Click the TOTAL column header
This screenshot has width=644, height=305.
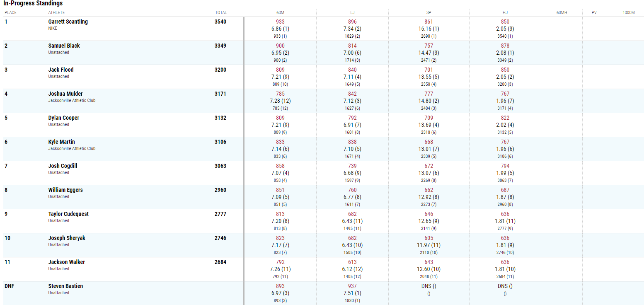tap(221, 13)
